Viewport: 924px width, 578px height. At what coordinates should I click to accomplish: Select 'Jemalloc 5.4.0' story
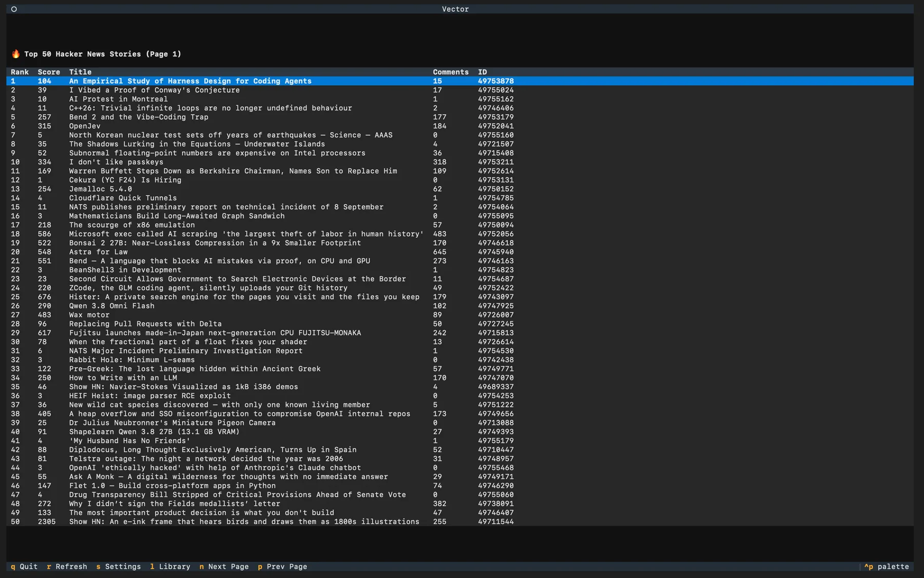point(460,189)
